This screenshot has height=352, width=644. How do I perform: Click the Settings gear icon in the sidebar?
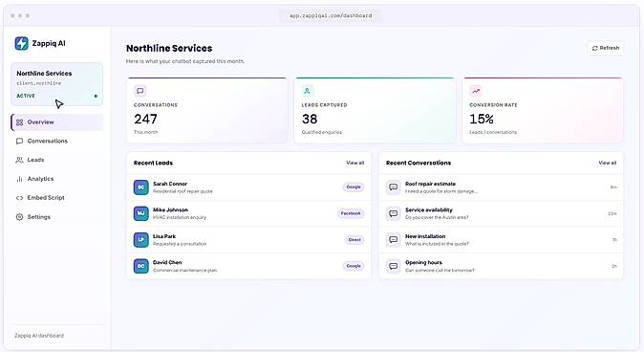point(19,217)
